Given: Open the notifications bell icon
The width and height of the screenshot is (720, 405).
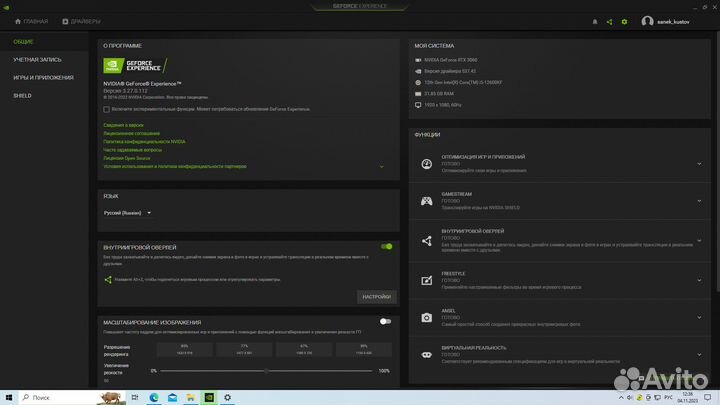Looking at the screenshot, I should click(x=595, y=22).
